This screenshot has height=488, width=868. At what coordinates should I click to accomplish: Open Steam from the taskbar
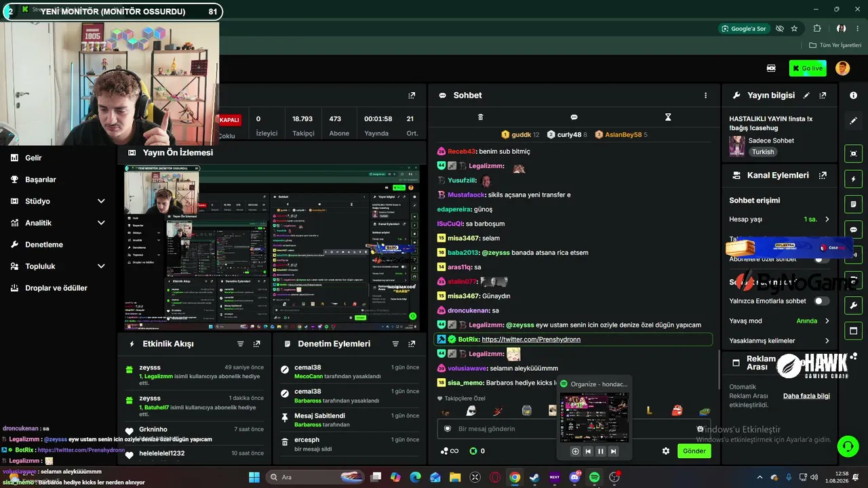click(x=534, y=477)
